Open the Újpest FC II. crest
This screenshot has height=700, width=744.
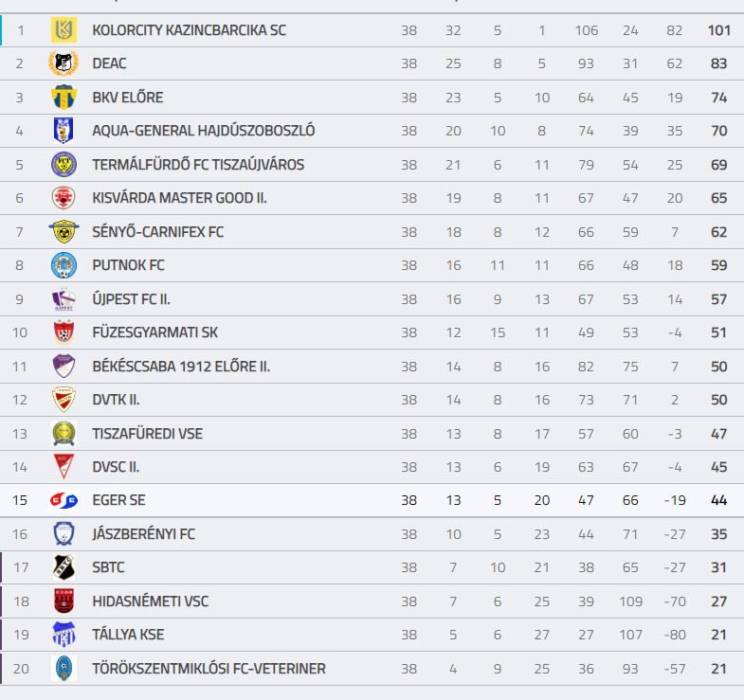coord(64,299)
